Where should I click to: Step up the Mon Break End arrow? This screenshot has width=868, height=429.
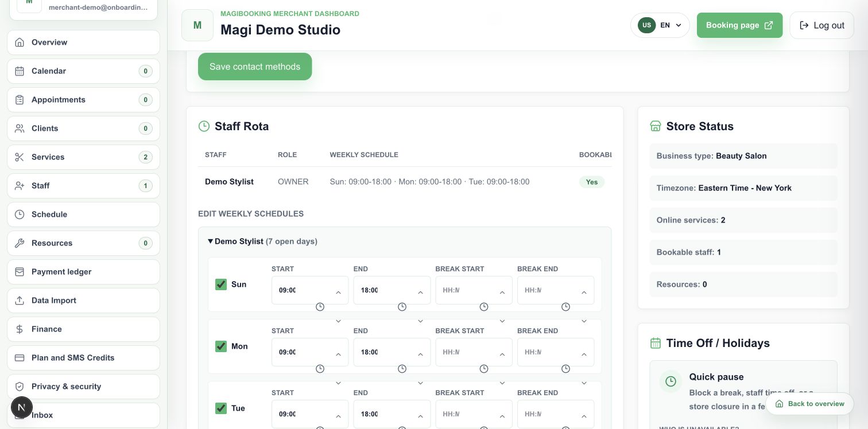coord(584,354)
